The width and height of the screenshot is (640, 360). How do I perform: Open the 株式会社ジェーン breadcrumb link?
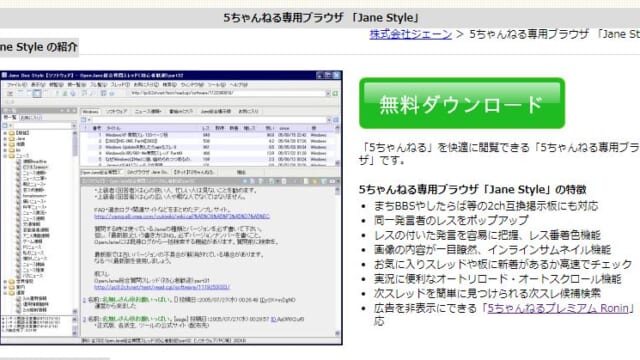411,34
